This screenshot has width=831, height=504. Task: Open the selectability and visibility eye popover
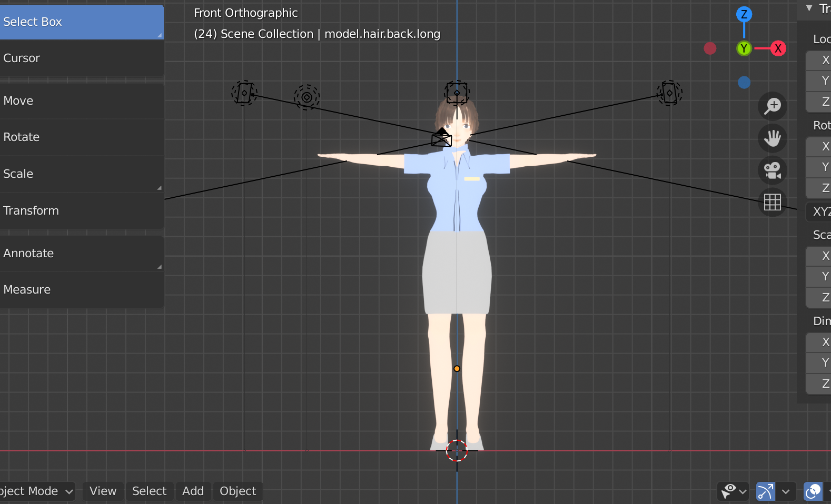733,491
